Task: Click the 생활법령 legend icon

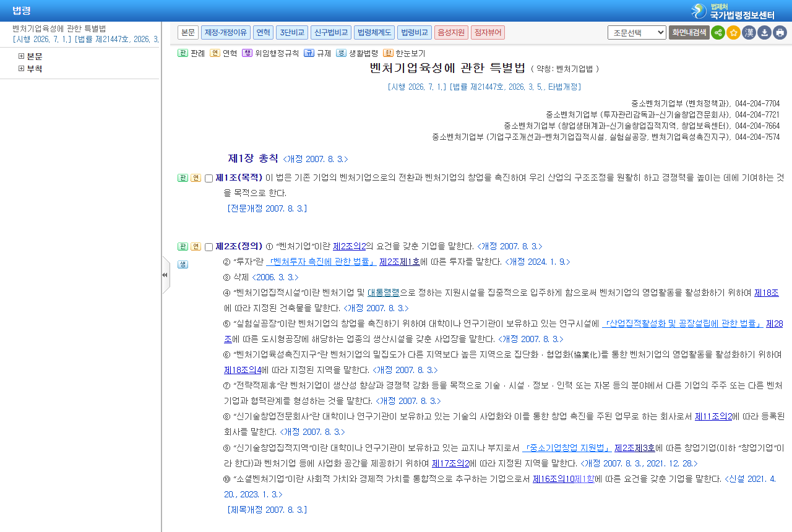Action: click(341, 53)
